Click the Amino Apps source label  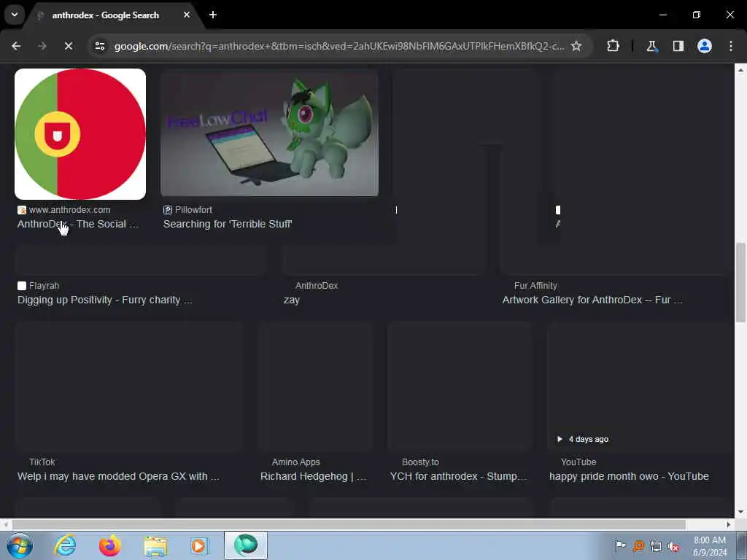coord(296,462)
